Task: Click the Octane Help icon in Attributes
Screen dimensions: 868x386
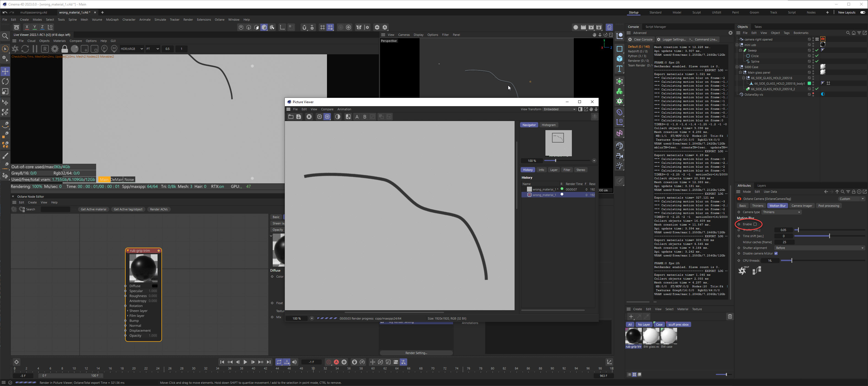Action: (743, 270)
